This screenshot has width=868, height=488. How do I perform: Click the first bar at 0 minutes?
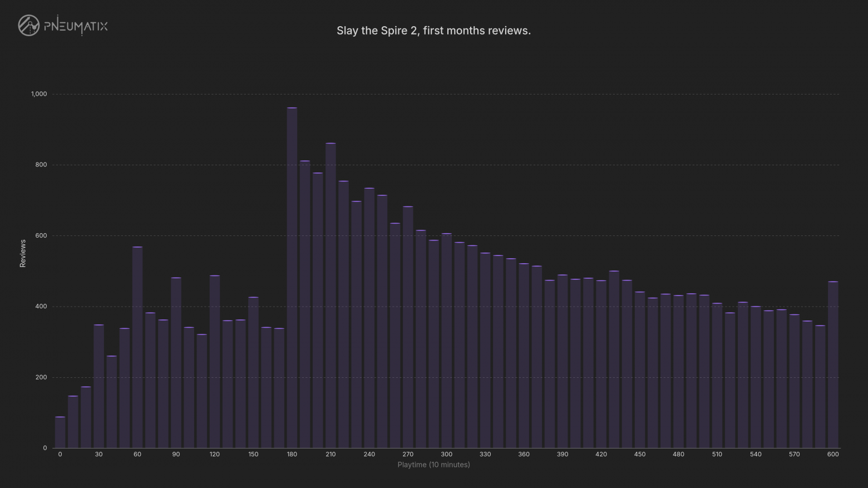tap(60, 432)
